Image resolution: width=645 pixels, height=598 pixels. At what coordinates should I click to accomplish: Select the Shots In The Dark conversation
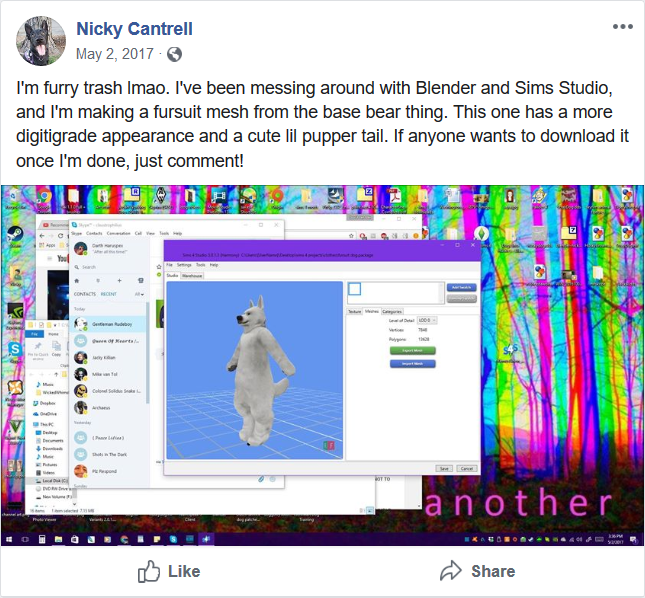coord(108,454)
